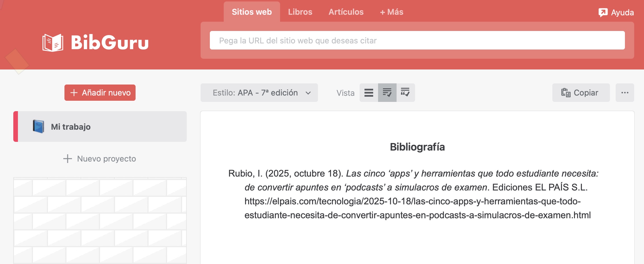
Task: Open the Artículos tab
Action: point(346,12)
